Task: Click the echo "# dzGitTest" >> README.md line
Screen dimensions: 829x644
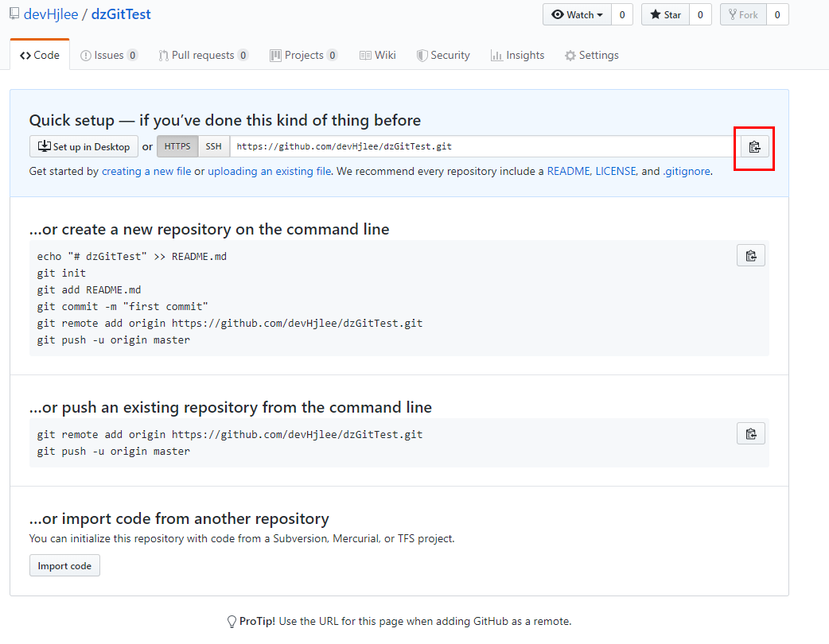Action: [131, 256]
